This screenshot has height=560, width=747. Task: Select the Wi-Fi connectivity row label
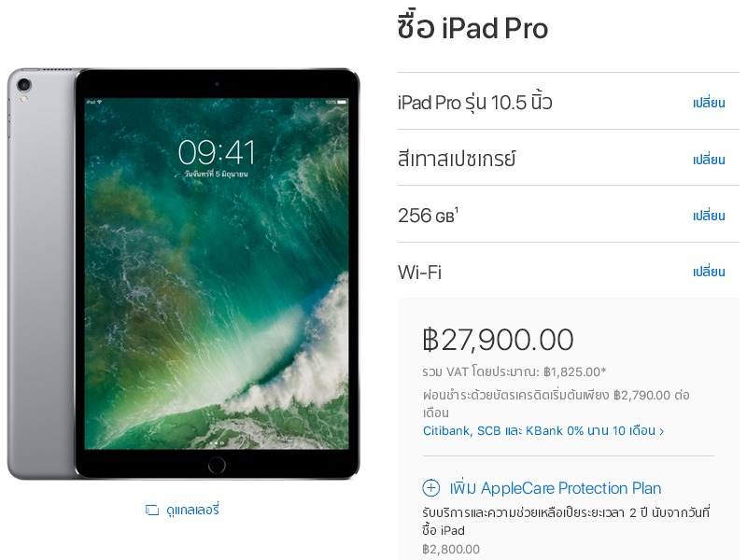(x=419, y=272)
